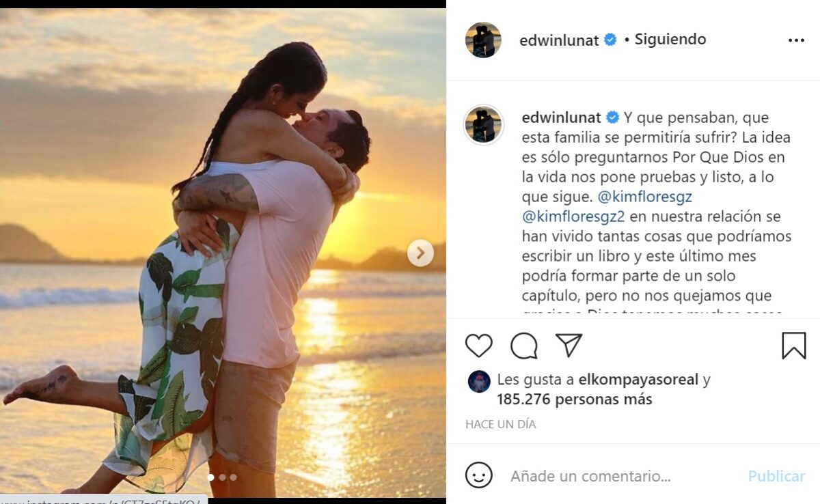This screenshot has height=504, width=820.
Task: Open the @kimfloresgz mention link
Action: 645,197
